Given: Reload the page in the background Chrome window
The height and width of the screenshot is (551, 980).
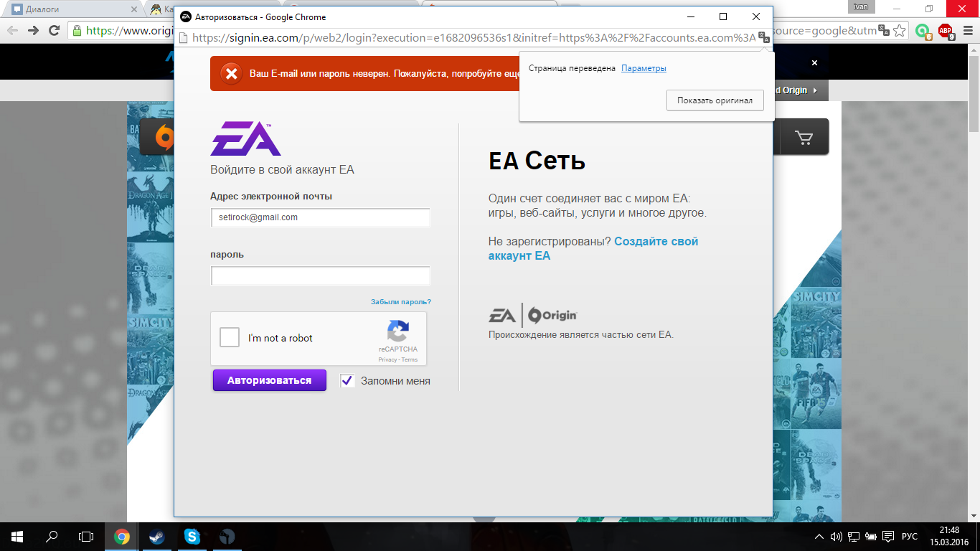Looking at the screenshot, I should coord(54,30).
